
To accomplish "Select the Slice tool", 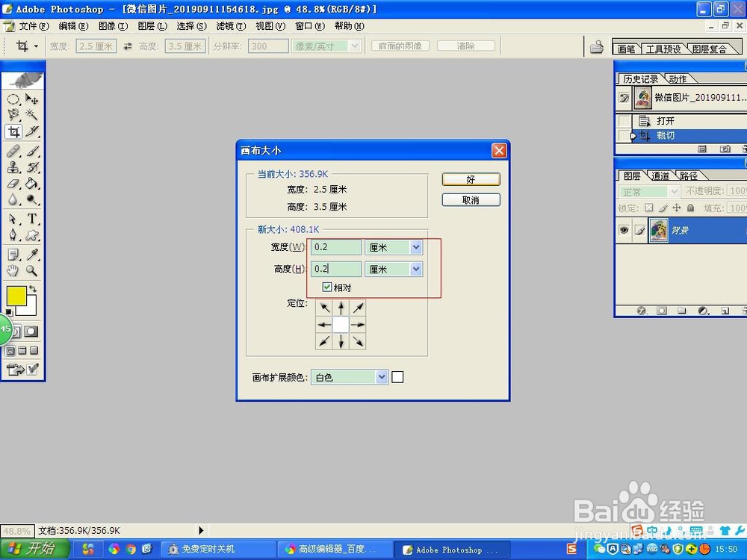I will click(31, 131).
